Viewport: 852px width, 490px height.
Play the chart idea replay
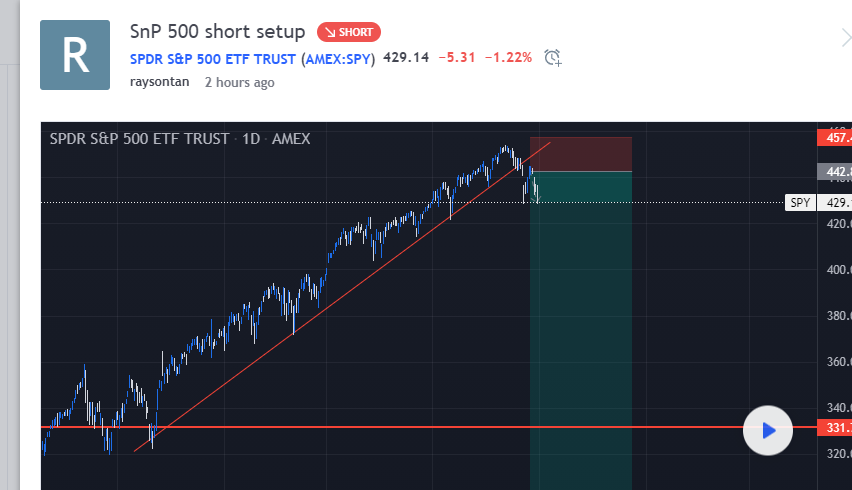[x=768, y=430]
